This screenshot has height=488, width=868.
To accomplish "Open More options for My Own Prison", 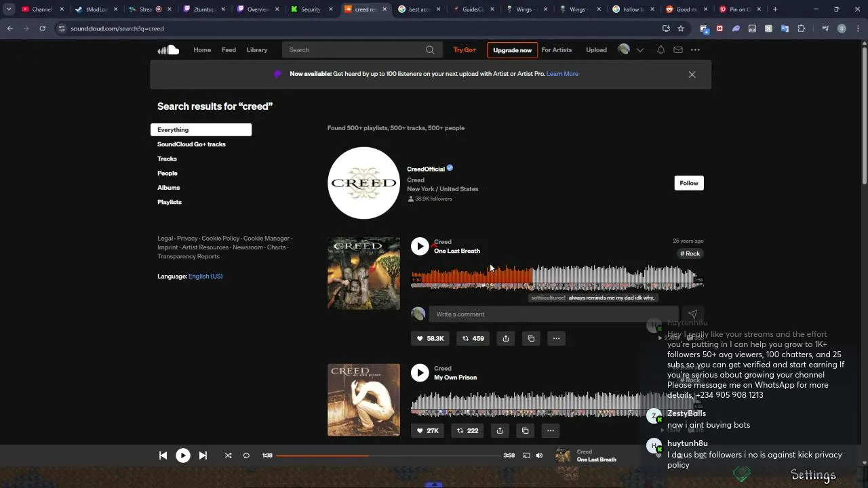I will click(550, 430).
